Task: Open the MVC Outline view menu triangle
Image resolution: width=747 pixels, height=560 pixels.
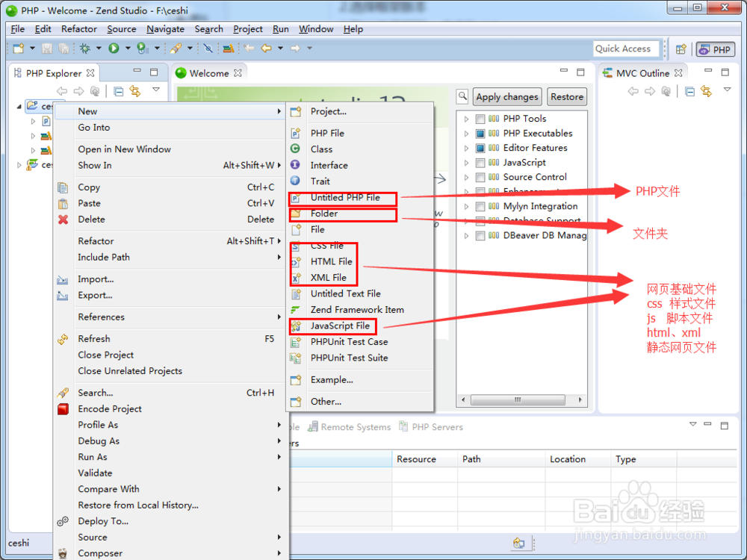Action: coord(727,90)
